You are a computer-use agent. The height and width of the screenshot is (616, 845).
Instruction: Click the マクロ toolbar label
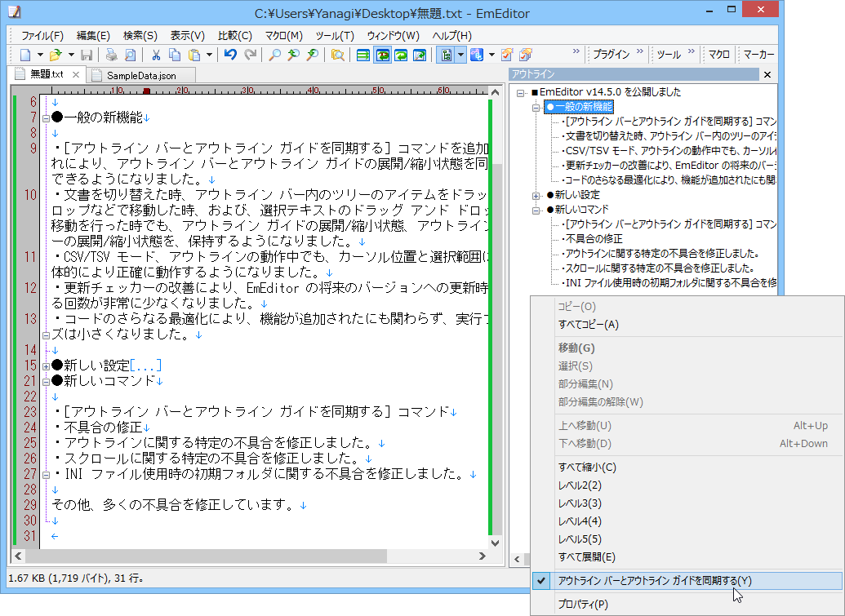(x=719, y=55)
